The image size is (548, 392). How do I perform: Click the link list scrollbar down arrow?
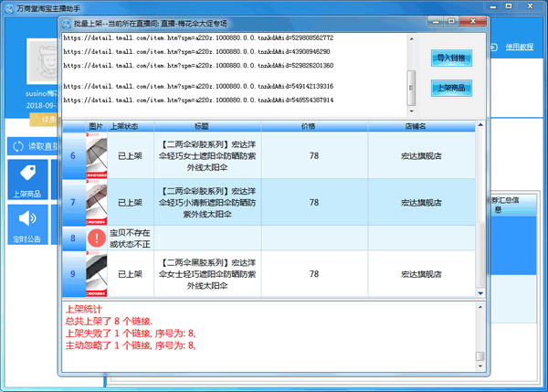click(411, 111)
